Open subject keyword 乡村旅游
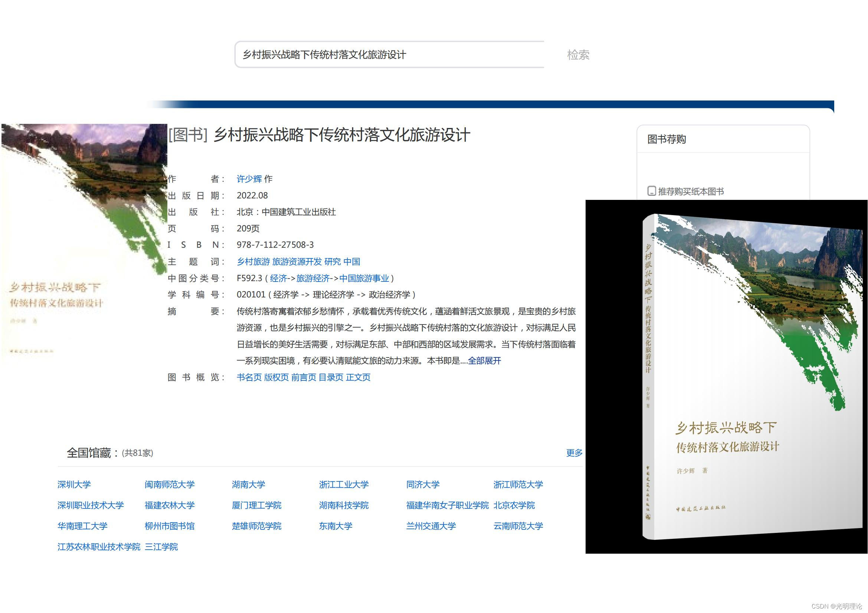Viewport: 868px width, 613px height. click(x=253, y=261)
